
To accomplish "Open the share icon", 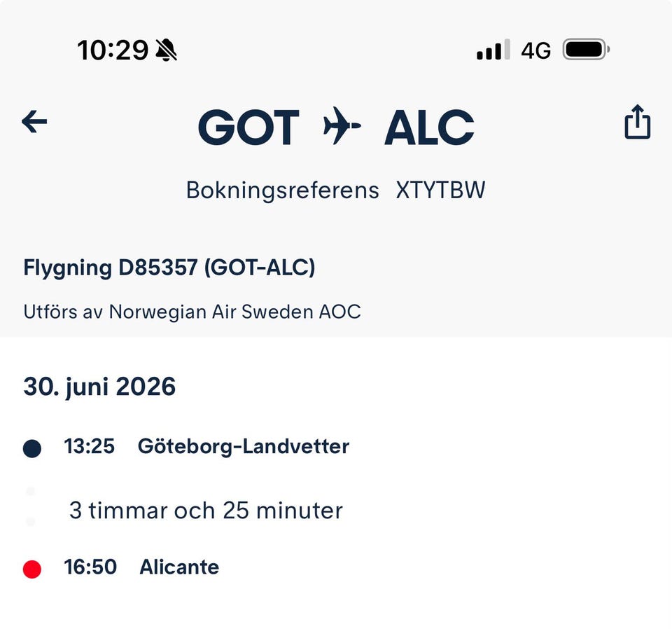I will (x=638, y=122).
